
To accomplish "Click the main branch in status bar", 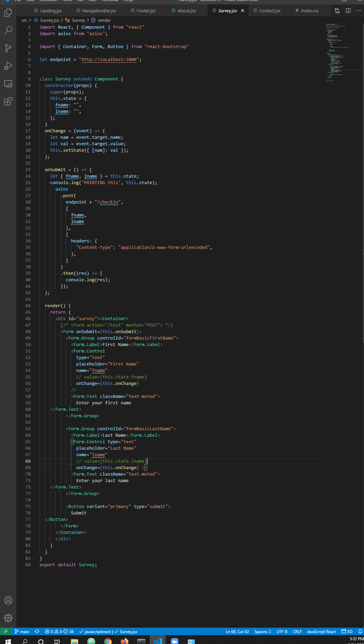I will pos(22,631).
